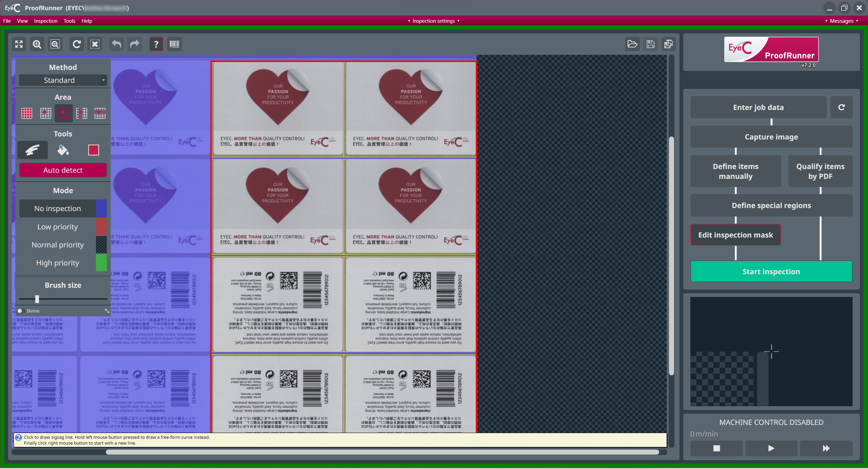The height and width of the screenshot is (469, 868).
Task: Open the File menu
Action: [x=7, y=21]
